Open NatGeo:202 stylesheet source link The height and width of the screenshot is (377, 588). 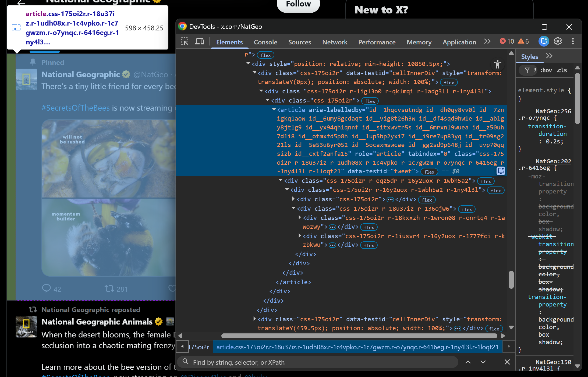(553, 161)
